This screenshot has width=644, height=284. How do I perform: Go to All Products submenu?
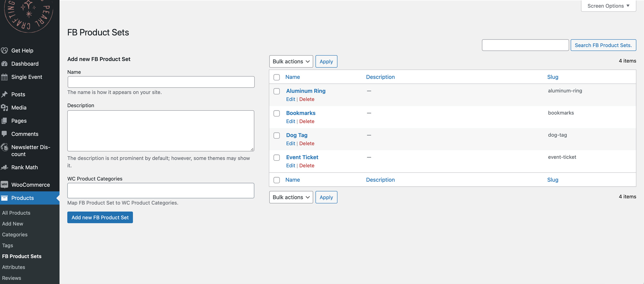(16, 213)
